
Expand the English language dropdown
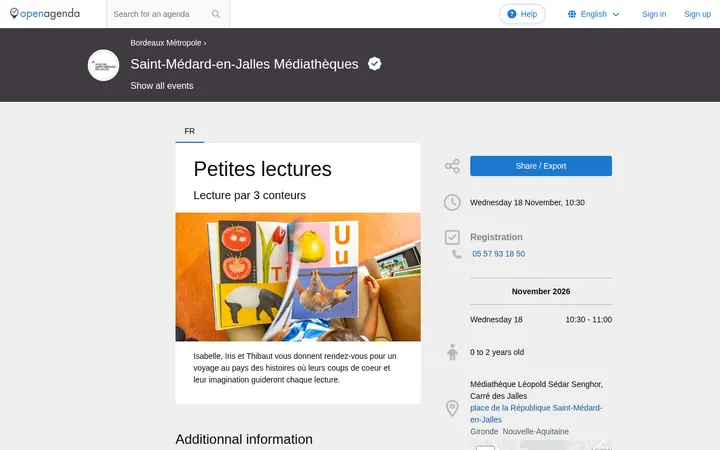pyautogui.click(x=594, y=14)
